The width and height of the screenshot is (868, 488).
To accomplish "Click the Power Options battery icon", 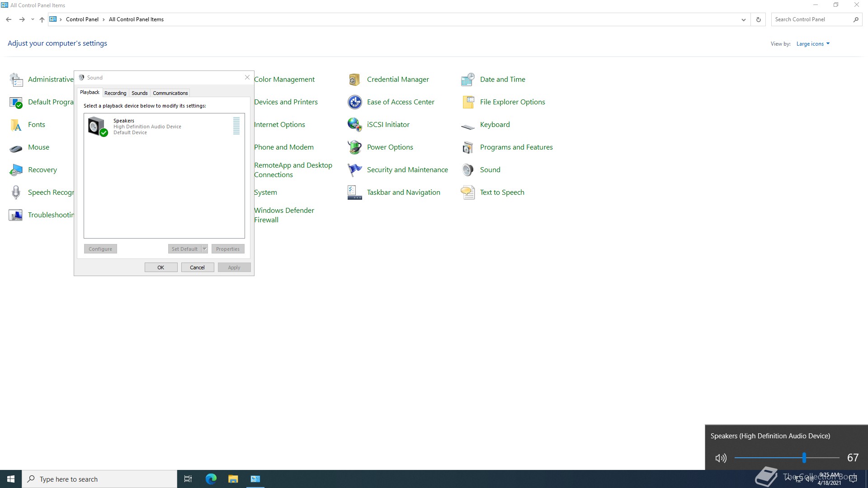I will click(x=354, y=147).
